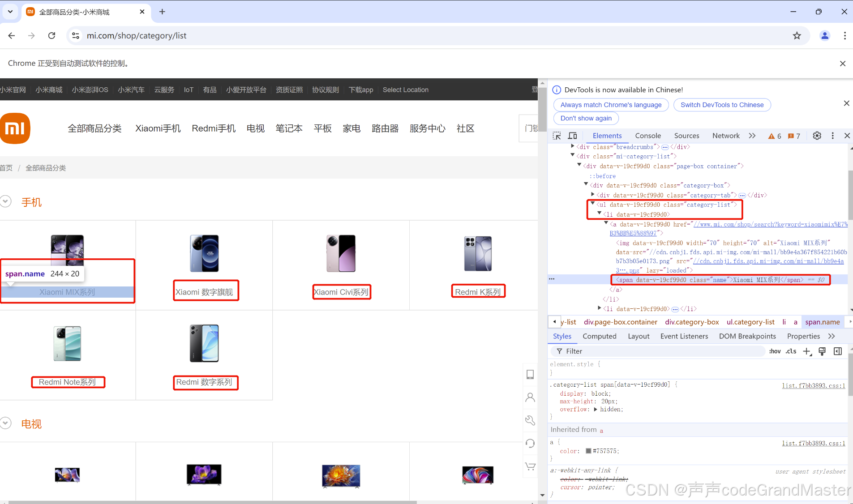853x504 pixels.
Task: Switch to the Sources tab
Action: [x=686, y=136]
